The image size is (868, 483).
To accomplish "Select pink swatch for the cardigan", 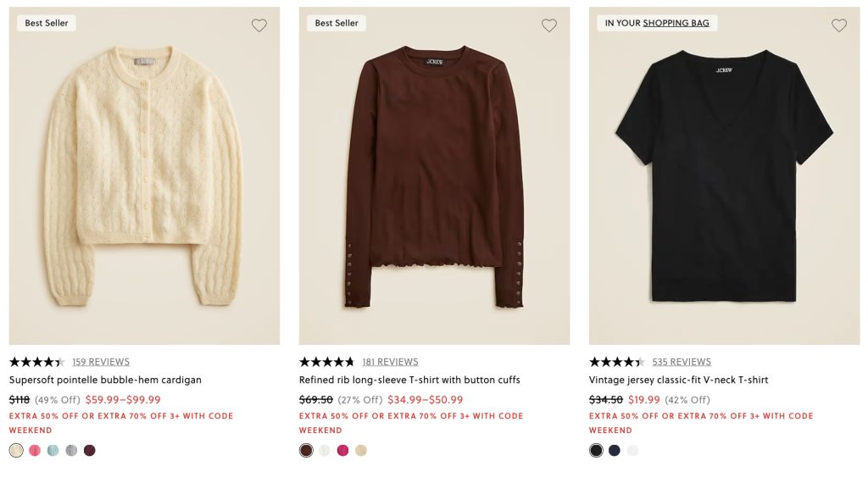I will click(x=35, y=451).
